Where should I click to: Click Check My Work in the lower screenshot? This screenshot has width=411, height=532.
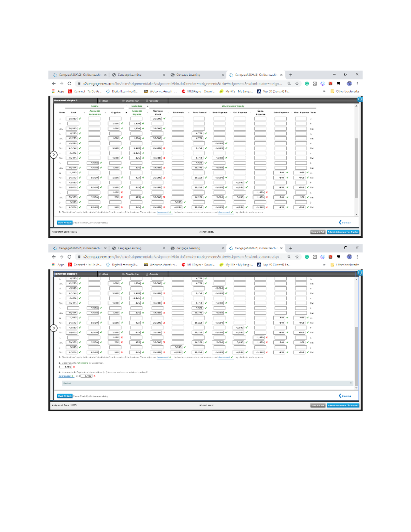[65, 396]
